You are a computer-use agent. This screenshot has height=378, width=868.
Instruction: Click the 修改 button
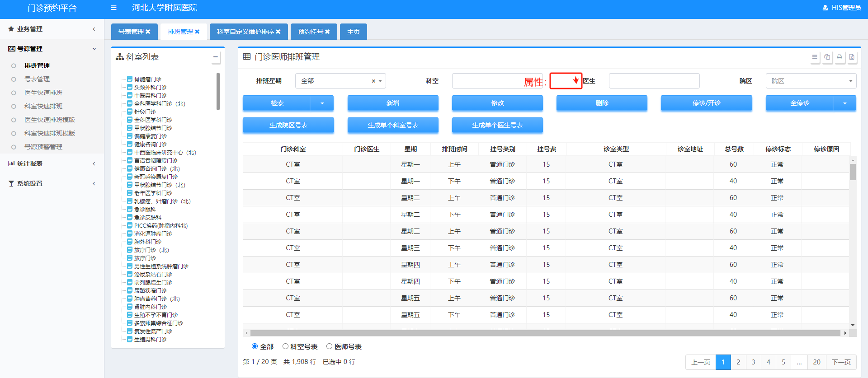497,103
